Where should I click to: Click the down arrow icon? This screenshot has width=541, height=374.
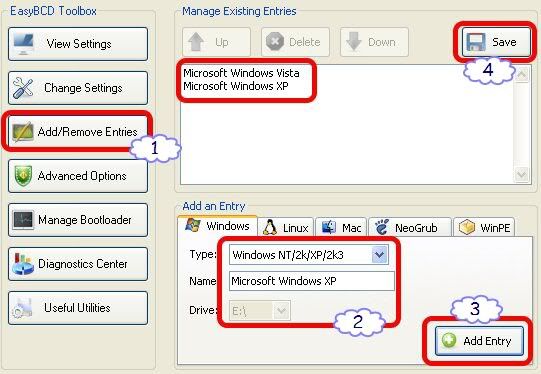coord(354,42)
